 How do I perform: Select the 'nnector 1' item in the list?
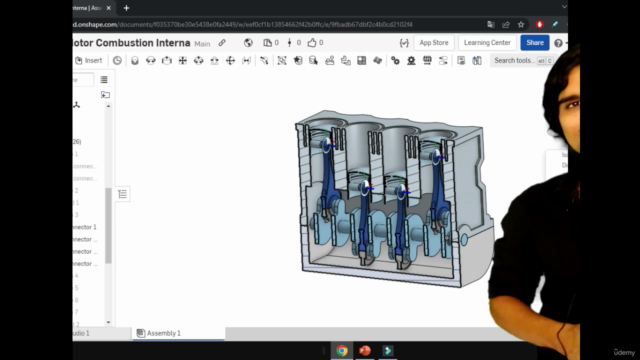[x=85, y=227]
